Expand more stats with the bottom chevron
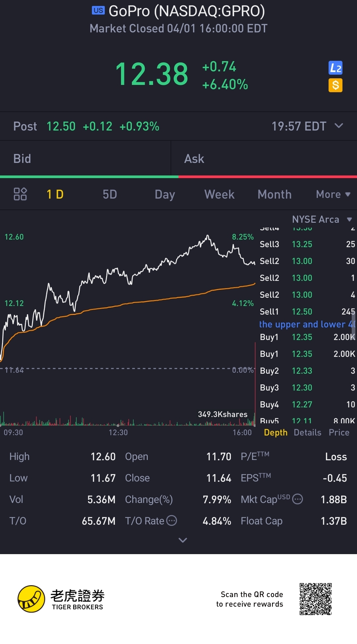This screenshot has width=357, height=644. 183,540
